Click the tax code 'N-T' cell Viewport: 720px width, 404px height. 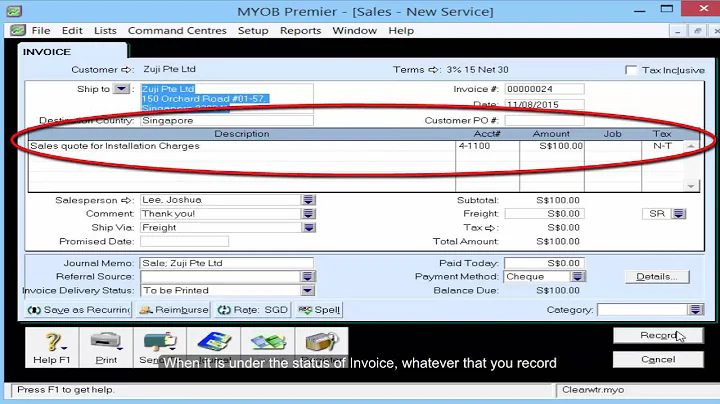(x=662, y=146)
